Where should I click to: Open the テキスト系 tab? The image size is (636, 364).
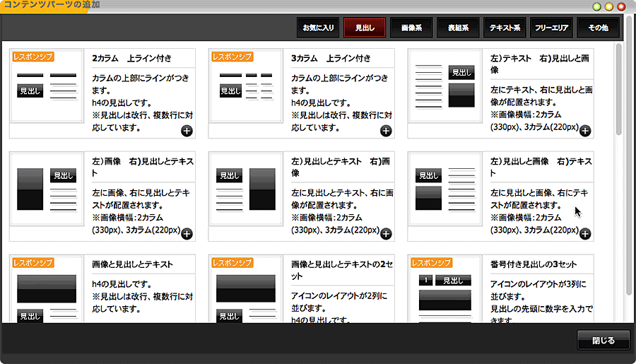(505, 28)
